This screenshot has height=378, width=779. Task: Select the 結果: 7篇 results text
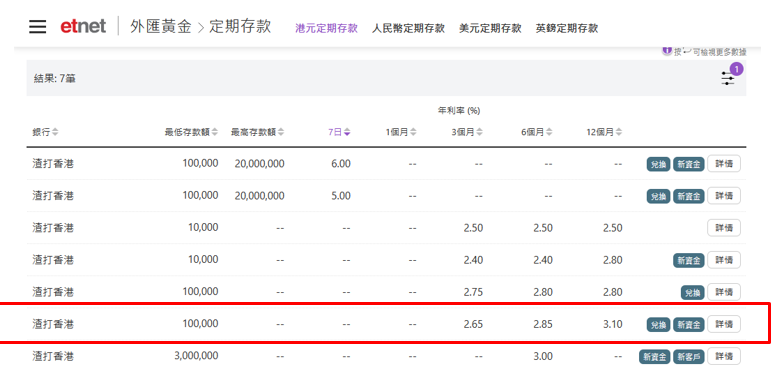coord(55,78)
